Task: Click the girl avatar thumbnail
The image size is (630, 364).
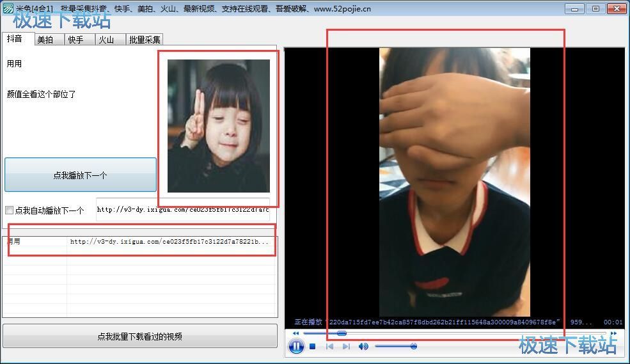Action: (218, 126)
